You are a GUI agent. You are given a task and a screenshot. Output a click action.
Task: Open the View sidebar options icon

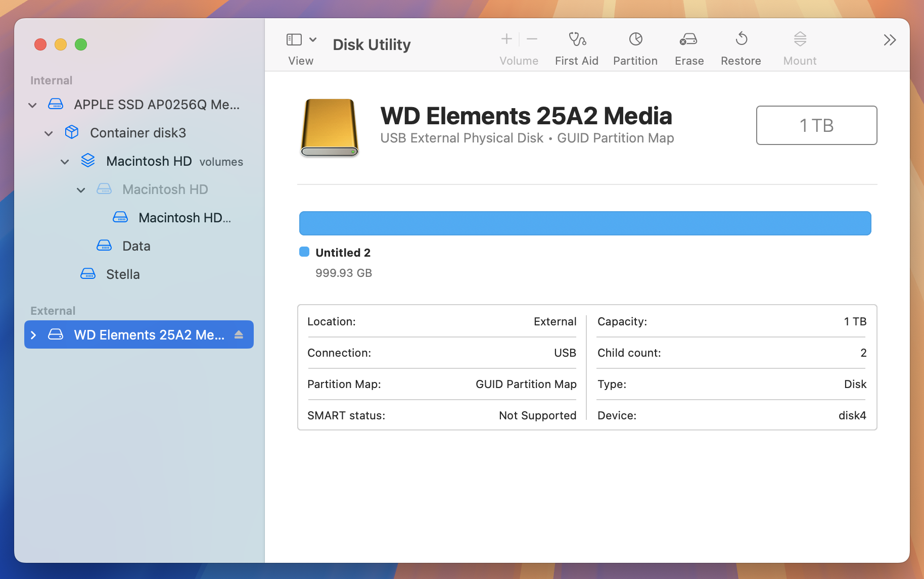point(294,39)
